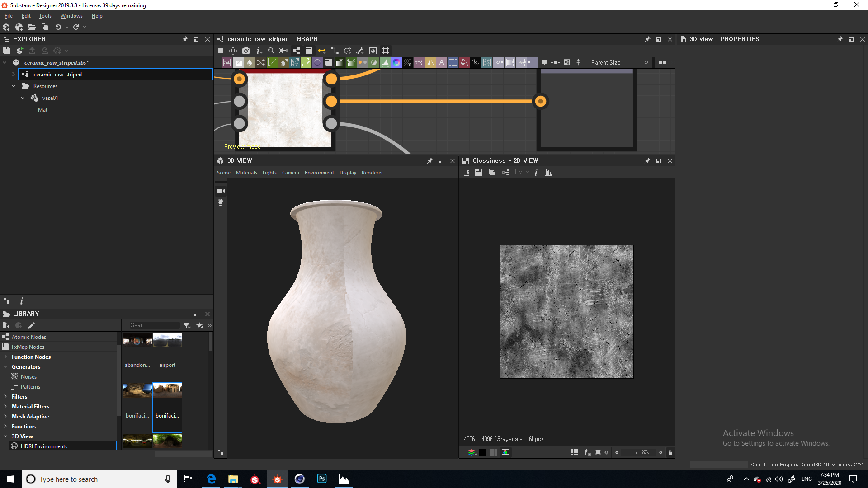The height and width of the screenshot is (488, 868).
Task: Click fit-to-view icon in 2D view bottom bar
Action: pyautogui.click(x=598, y=452)
